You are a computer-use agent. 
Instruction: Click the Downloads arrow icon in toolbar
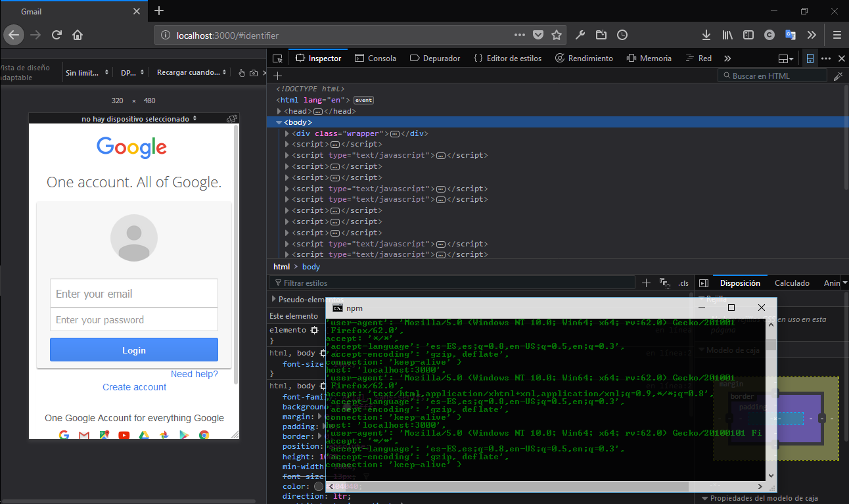pos(706,35)
